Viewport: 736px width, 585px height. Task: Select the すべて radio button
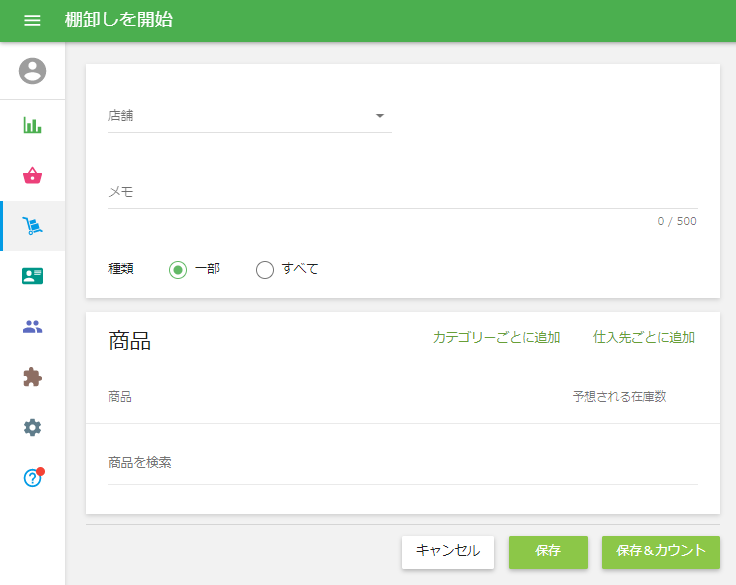[265, 269]
